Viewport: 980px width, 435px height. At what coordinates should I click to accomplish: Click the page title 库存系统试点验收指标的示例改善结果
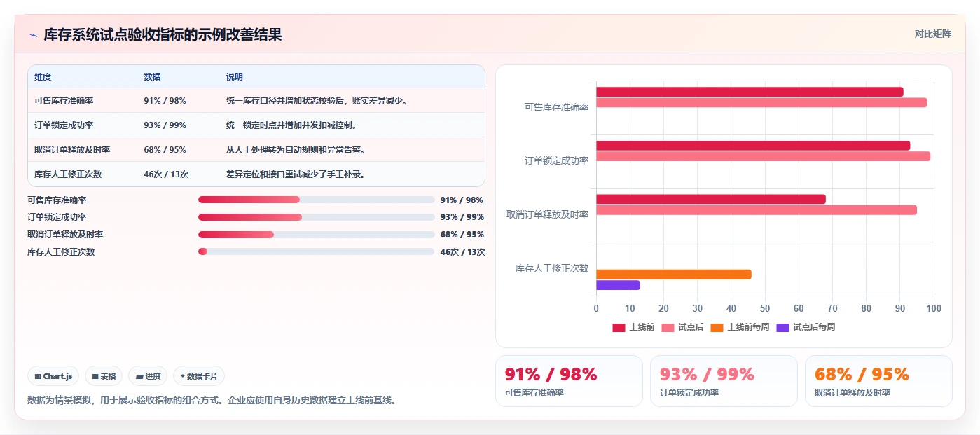tap(163, 35)
